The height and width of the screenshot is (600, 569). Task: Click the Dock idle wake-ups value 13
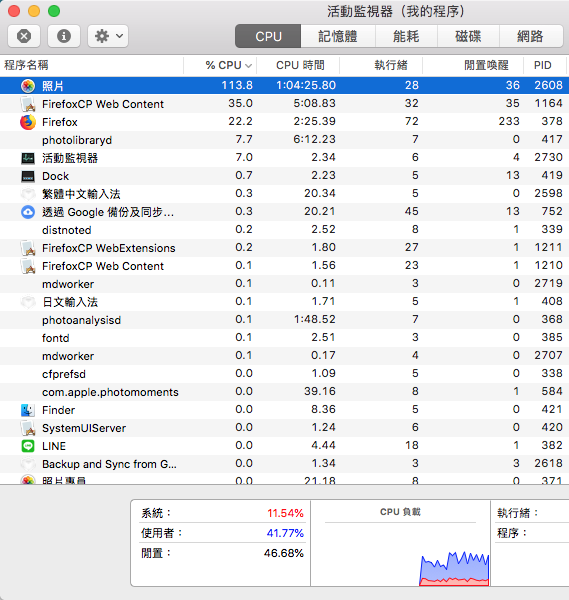click(x=513, y=175)
